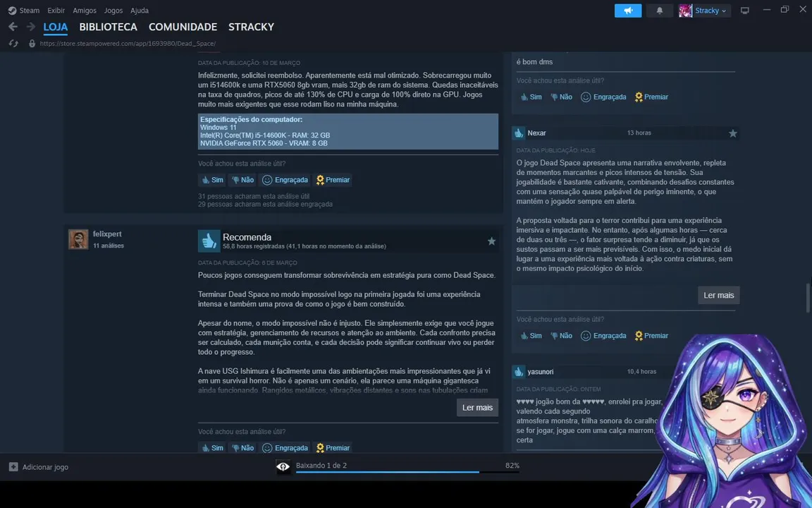
Task: Switch to the COMUNIDADE tab
Action: 183,27
